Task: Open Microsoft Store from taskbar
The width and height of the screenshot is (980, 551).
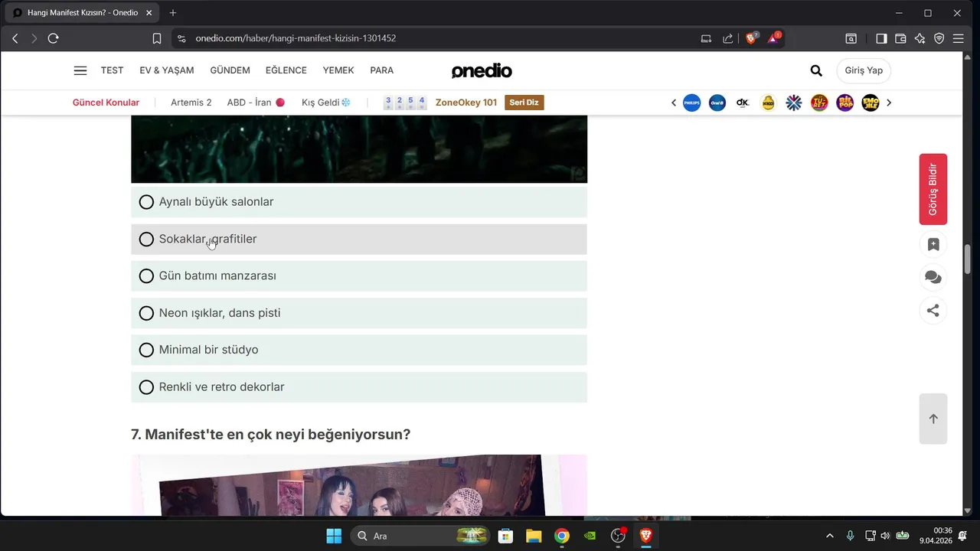Action: [505, 536]
